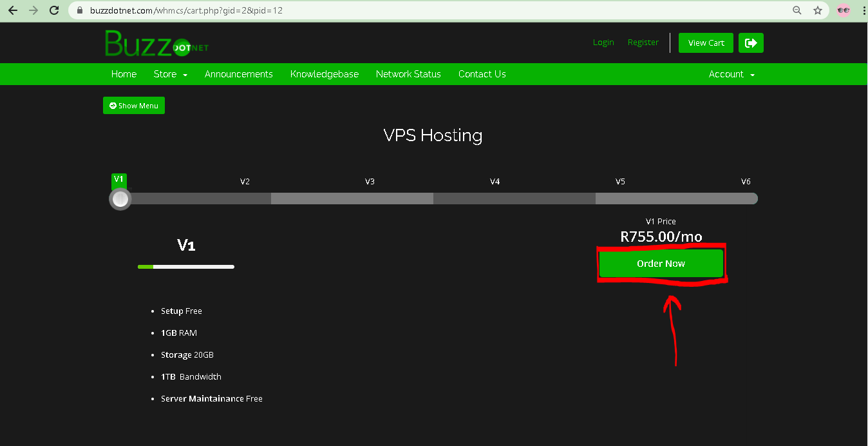868x446 pixels.
Task: Open the Knowledgebase menu item
Action: click(x=325, y=74)
